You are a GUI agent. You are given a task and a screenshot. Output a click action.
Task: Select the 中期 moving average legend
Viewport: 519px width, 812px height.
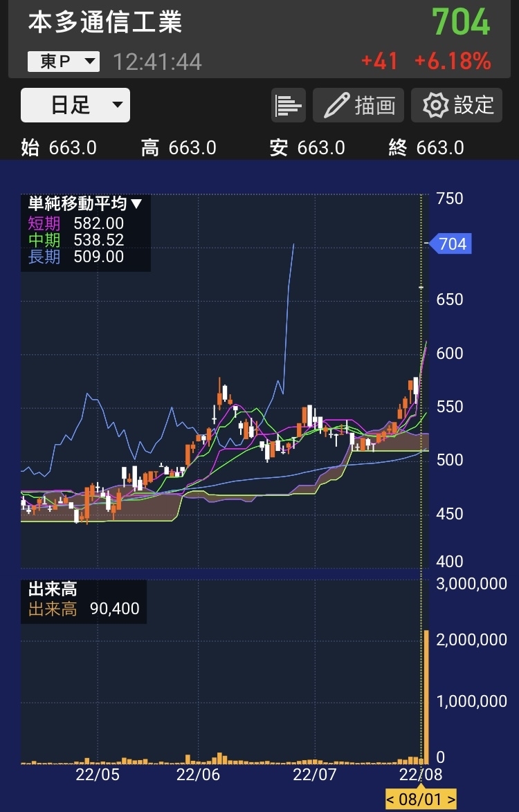pyautogui.click(x=44, y=240)
